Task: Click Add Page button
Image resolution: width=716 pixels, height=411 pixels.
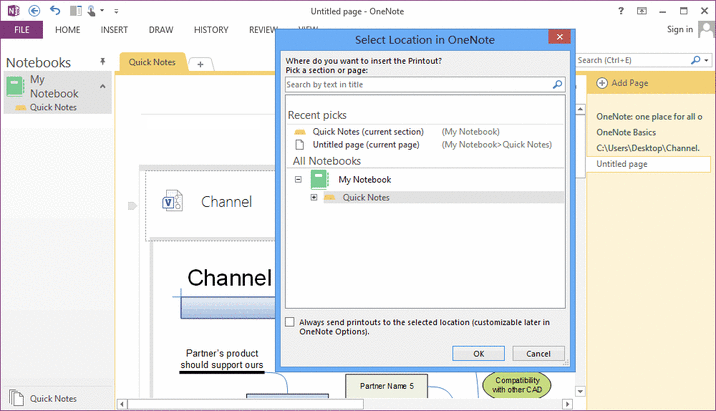Action: tap(623, 83)
